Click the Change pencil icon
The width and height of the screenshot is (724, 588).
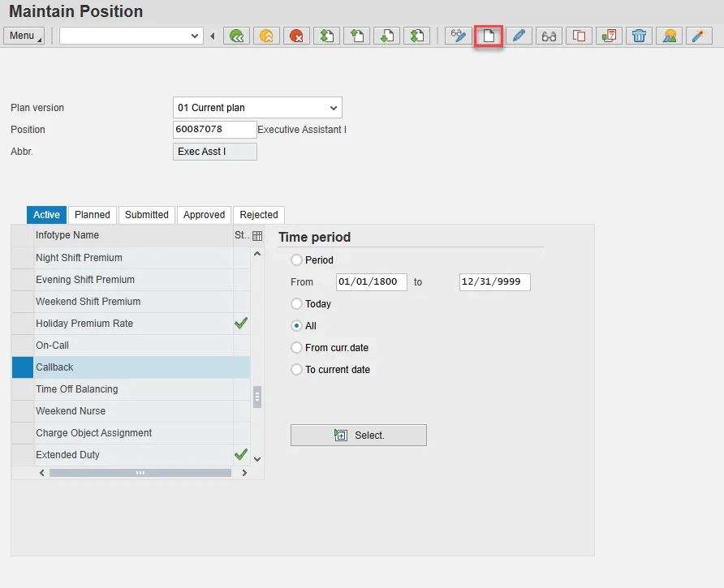(x=519, y=36)
